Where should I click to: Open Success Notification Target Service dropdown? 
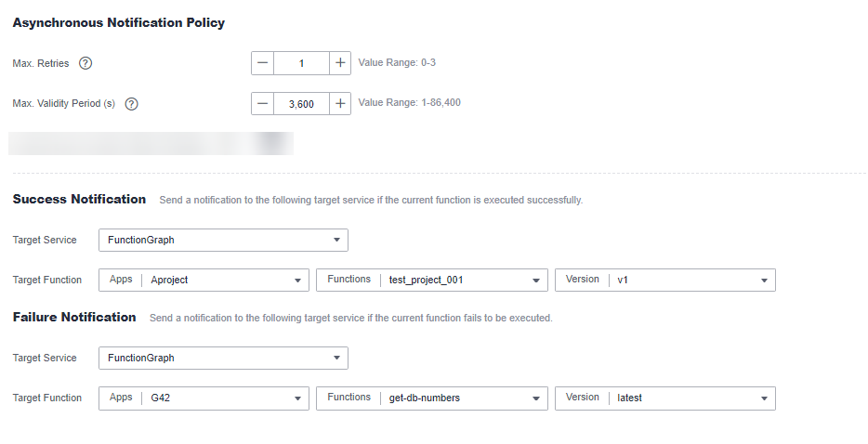pyautogui.click(x=223, y=241)
